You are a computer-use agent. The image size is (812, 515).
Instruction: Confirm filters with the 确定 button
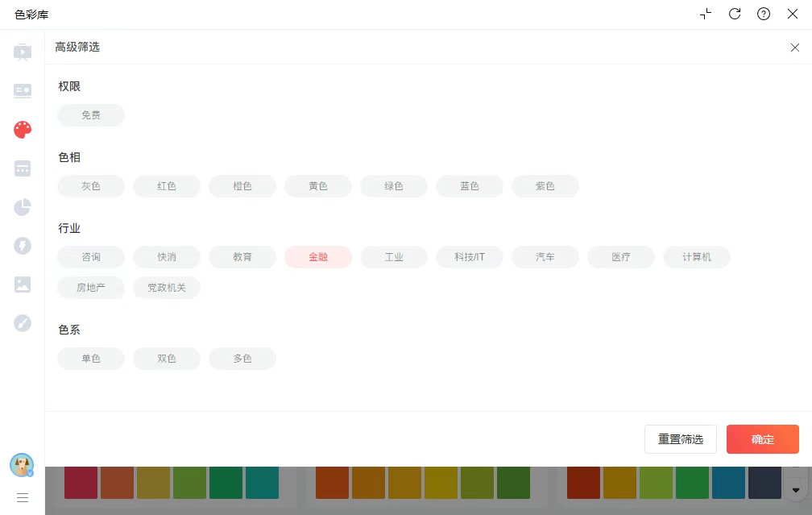(763, 439)
